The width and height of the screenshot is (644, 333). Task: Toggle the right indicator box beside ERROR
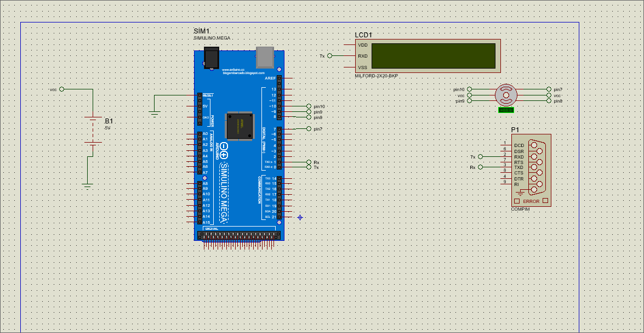[545, 201]
